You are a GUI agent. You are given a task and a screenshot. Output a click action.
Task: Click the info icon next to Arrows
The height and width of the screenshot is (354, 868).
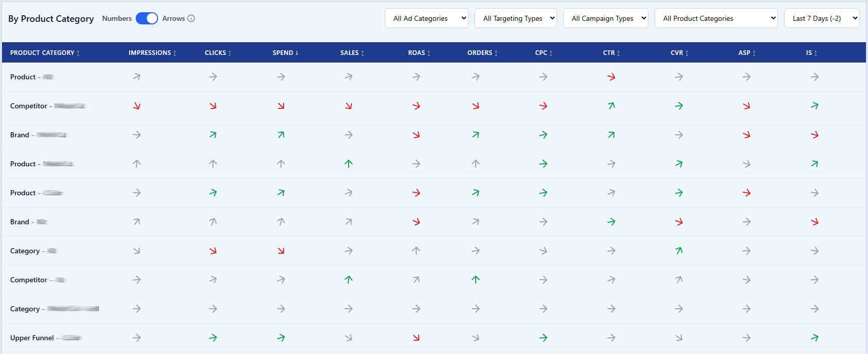click(191, 18)
